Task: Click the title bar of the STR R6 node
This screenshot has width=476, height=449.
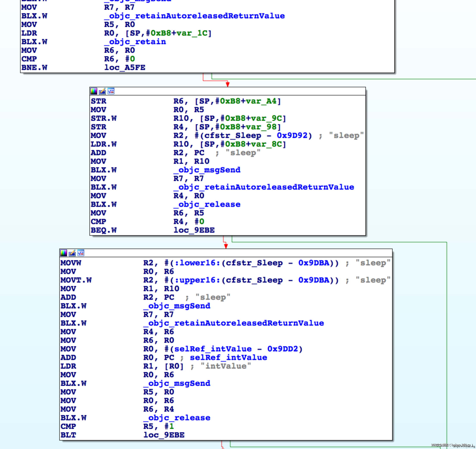Action: coord(240,91)
